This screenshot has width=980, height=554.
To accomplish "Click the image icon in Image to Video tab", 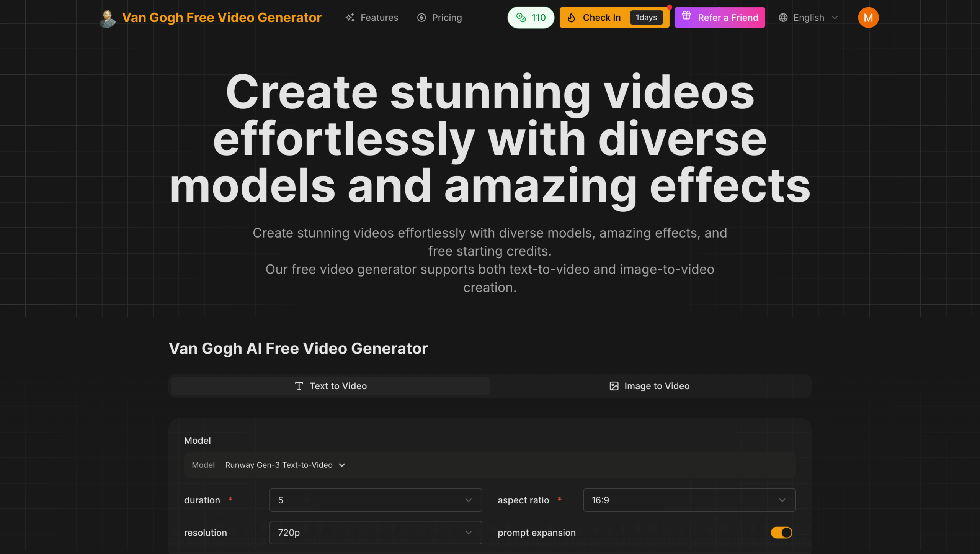I will tap(614, 386).
